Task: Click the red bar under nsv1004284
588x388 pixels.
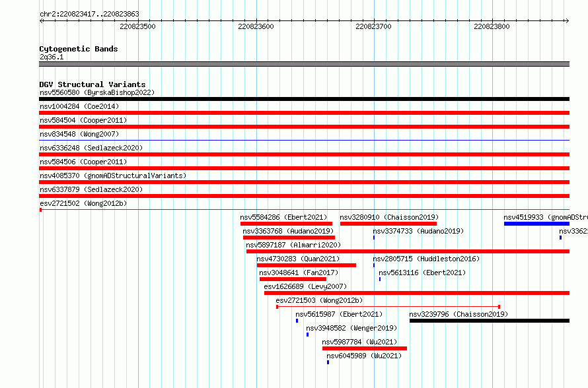Action: pyautogui.click(x=304, y=113)
